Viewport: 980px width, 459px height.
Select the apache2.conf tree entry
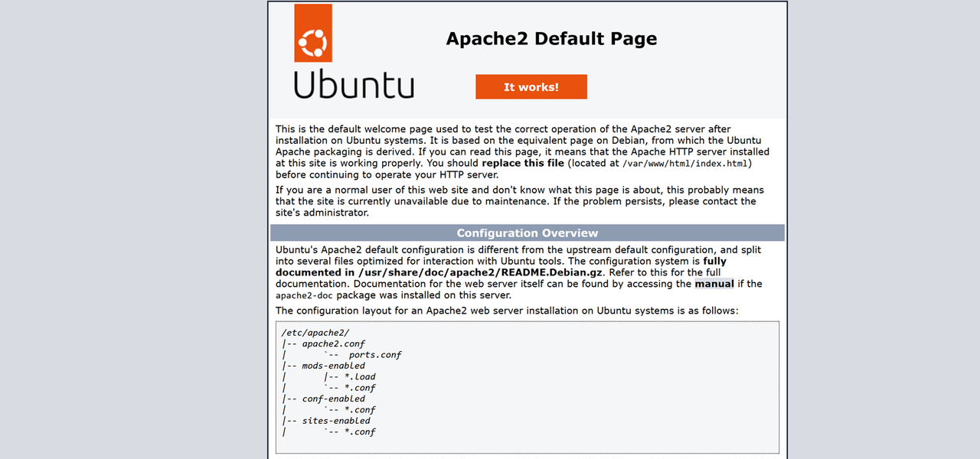[333, 344]
